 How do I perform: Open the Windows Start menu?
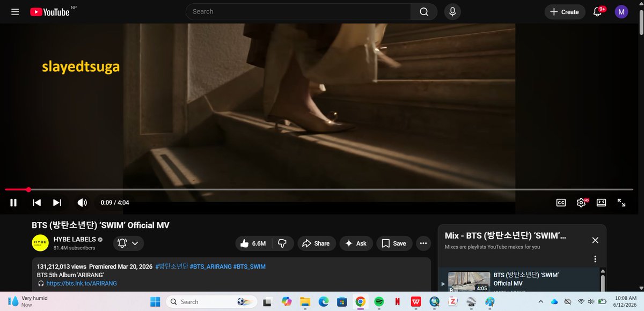(x=155, y=301)
